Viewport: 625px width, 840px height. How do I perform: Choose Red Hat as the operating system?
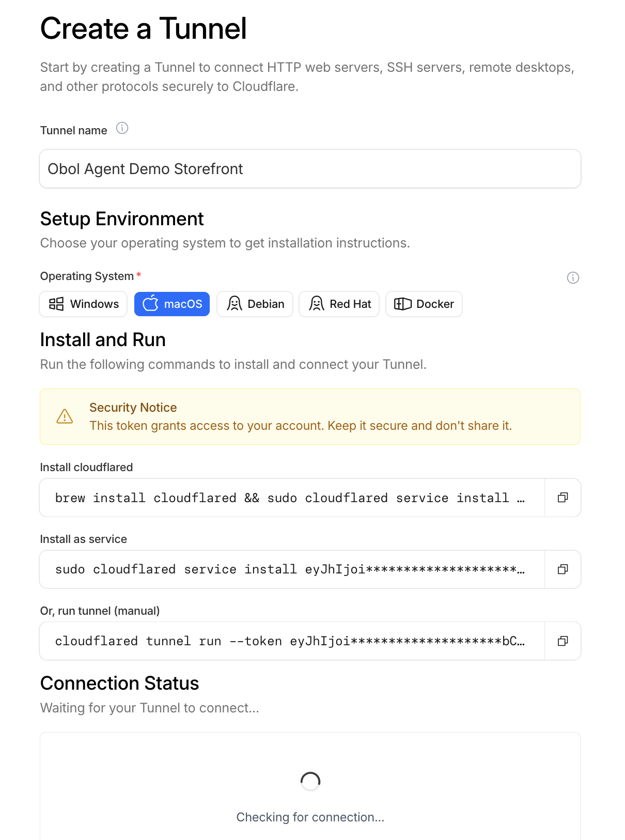[339, 304]
